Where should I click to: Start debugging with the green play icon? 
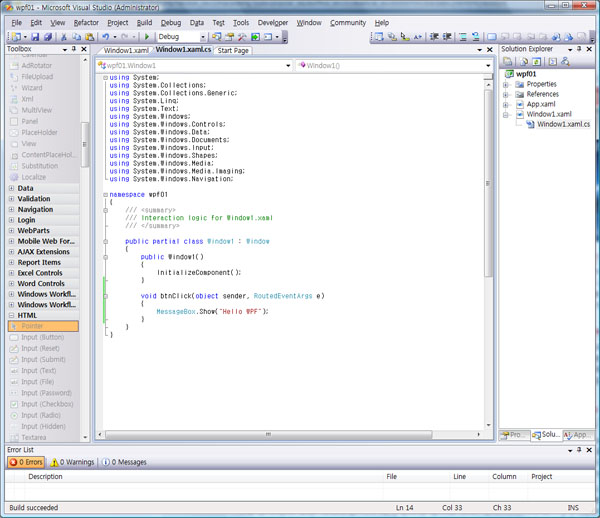point(147,37)
